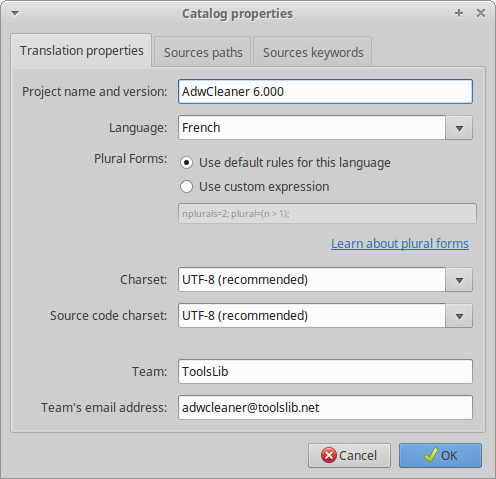Close the Catalog properties dialog

[481, 13]
